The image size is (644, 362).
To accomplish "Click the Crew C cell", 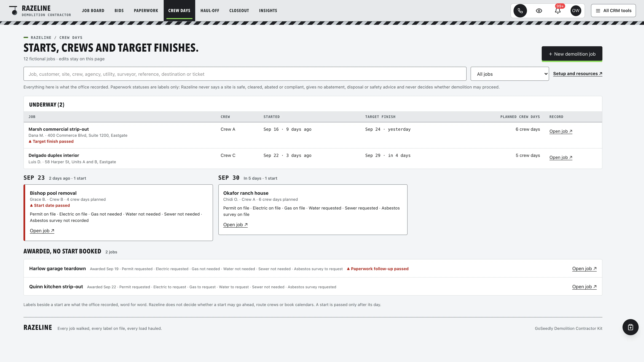I will click(x=228, y=155).
